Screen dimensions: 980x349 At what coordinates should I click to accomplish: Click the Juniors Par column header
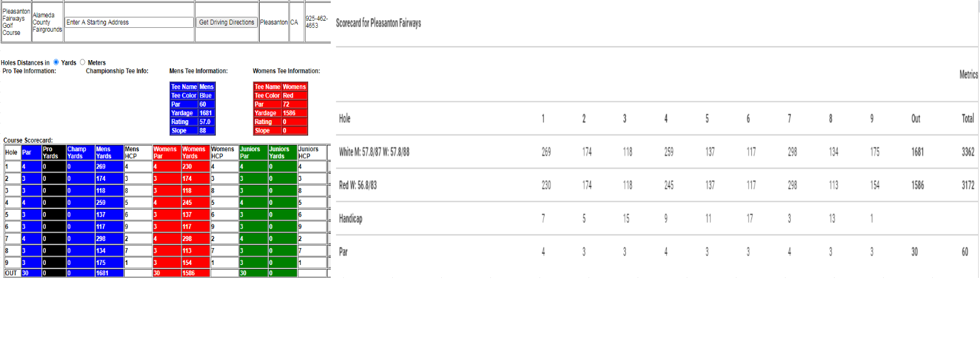(x=253, y=152)
